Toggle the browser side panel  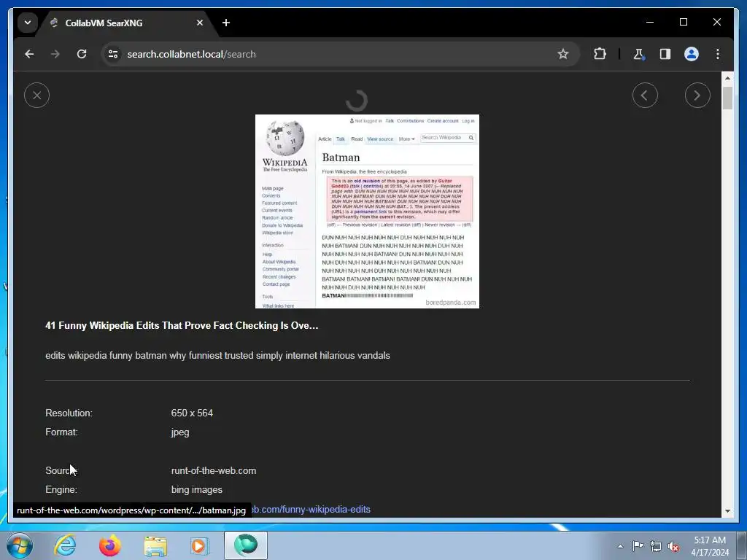coord(665,54)
